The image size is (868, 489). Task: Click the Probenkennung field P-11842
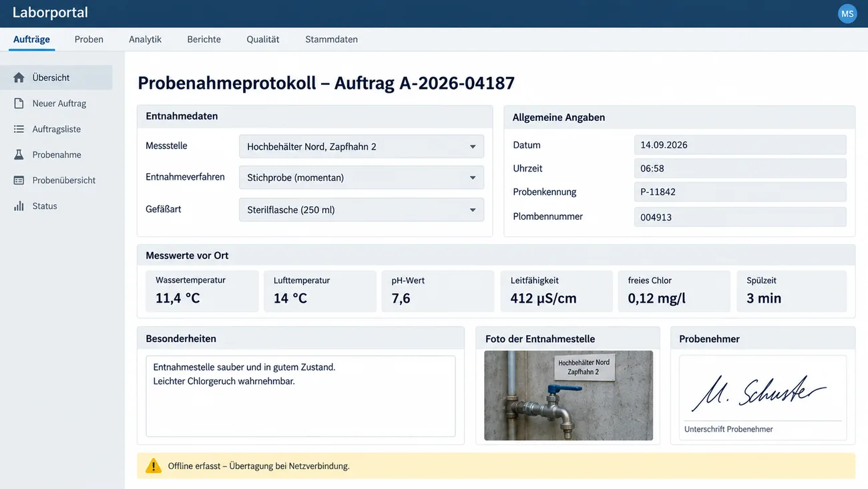[x=740, y=192]
